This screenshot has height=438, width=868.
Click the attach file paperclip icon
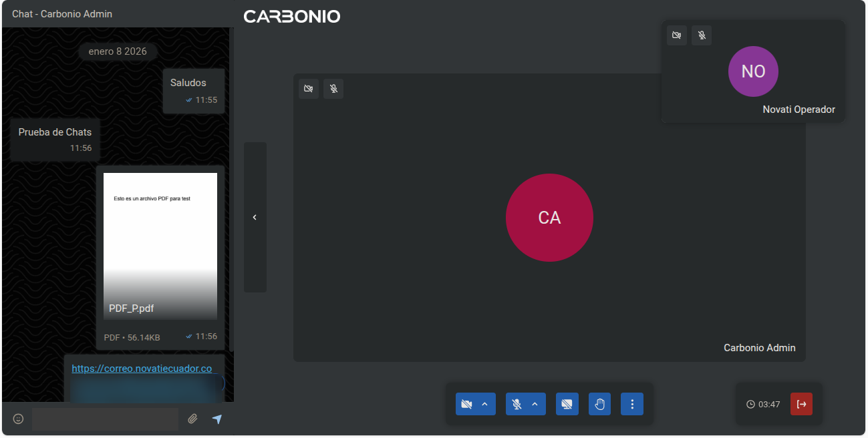(x=192, y=419)
